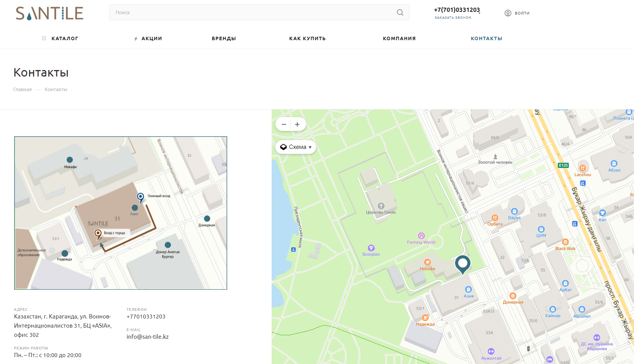Go to Главная via breadcrumb
This screenshot has width=634, height=364.
pos(23,90)
